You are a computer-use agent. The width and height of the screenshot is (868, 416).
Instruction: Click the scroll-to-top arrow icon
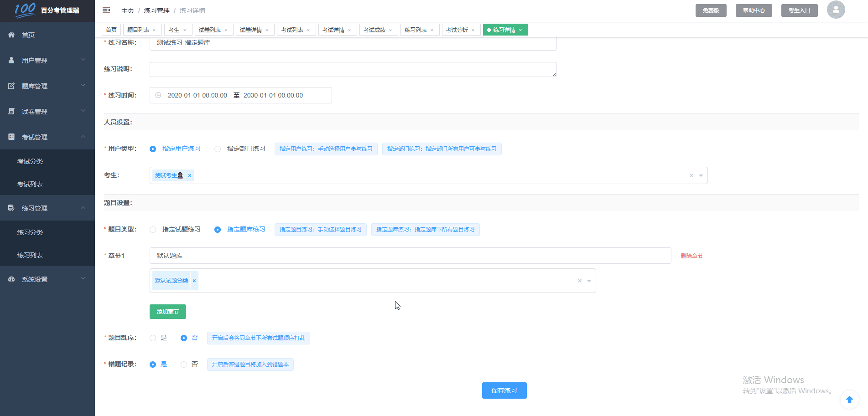tap(849, 400)
